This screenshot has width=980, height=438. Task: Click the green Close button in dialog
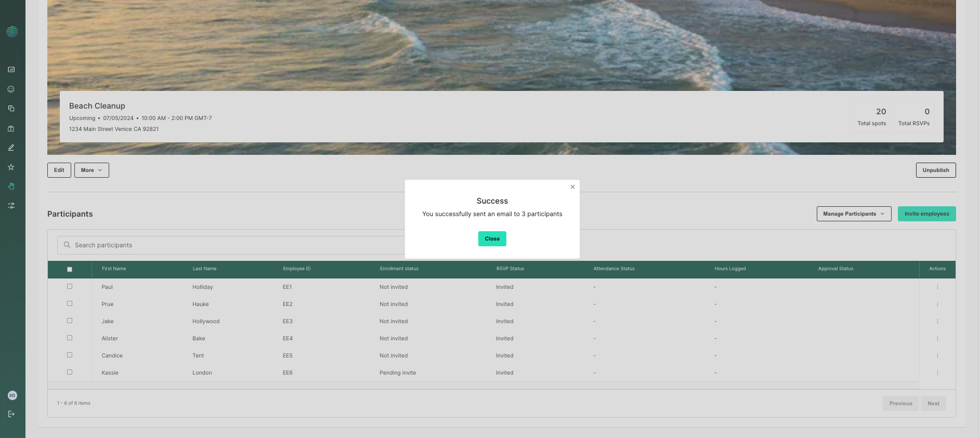pos(492,239)
